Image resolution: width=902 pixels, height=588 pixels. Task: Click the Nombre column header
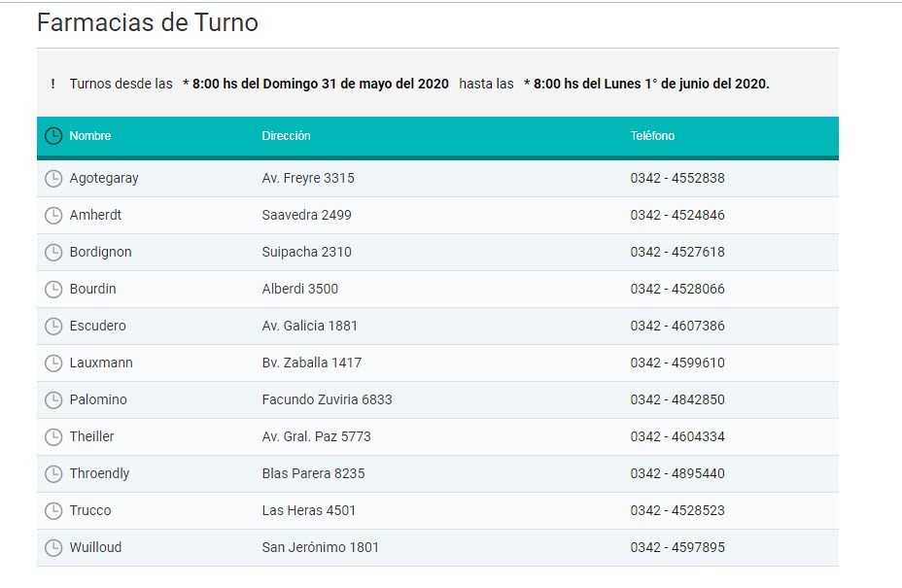(90, 136)
